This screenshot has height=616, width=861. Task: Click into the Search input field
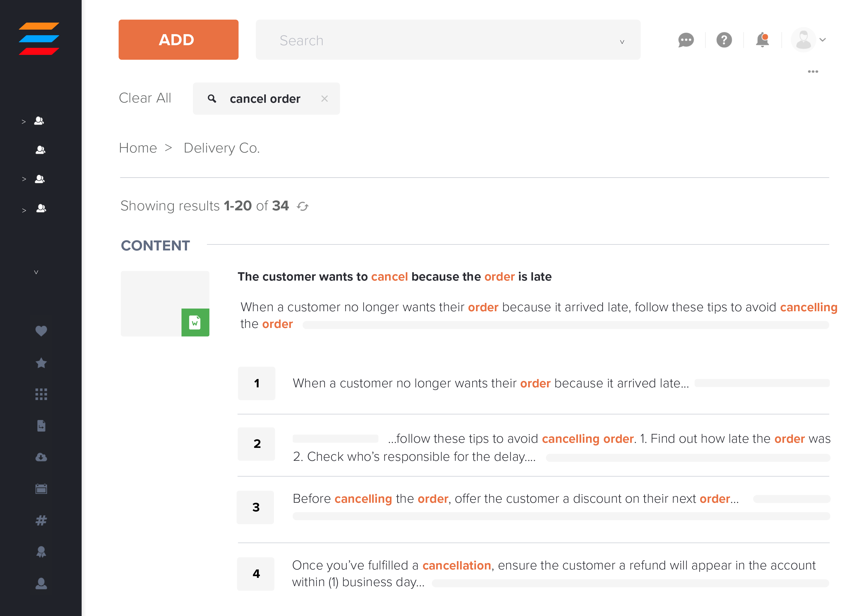(436, 40)
